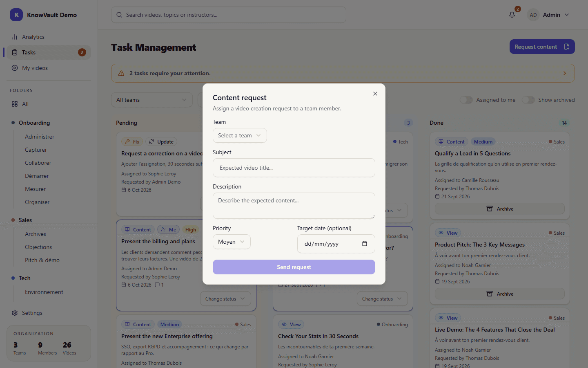
Task: Toggle the Assigned to me switch
Action: (x=466, y=100)
